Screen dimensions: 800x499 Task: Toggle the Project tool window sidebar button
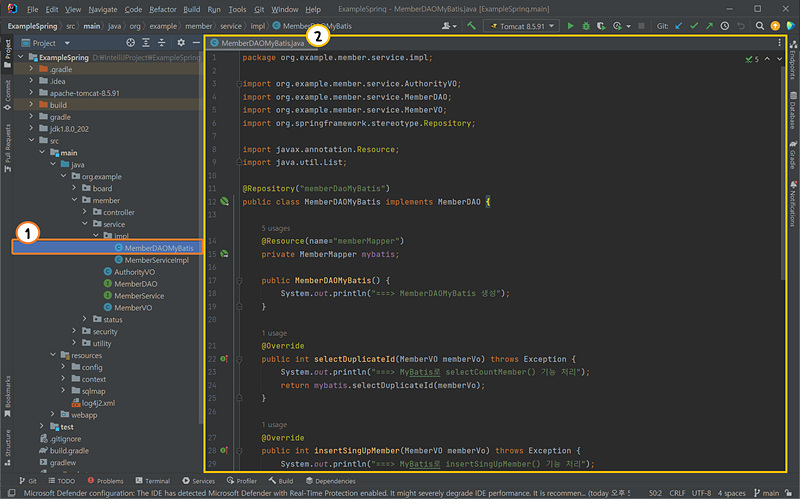coord(7,53)
